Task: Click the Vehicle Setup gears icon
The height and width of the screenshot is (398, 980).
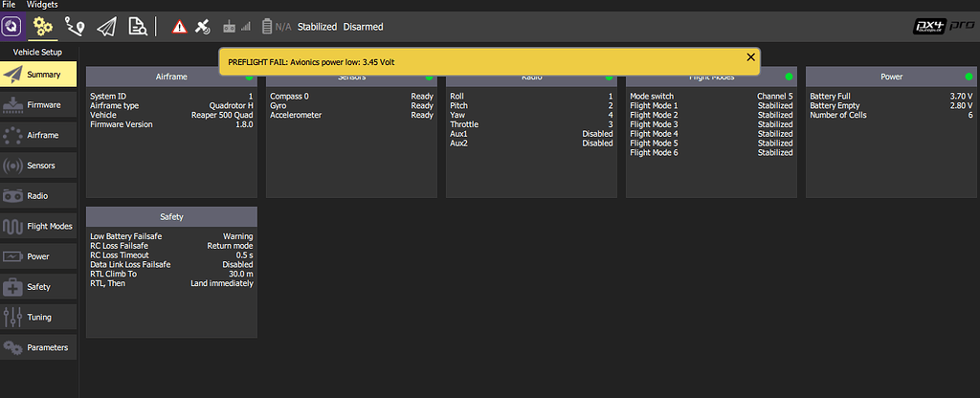Action: pyautogui.click(x=42, y=26)
